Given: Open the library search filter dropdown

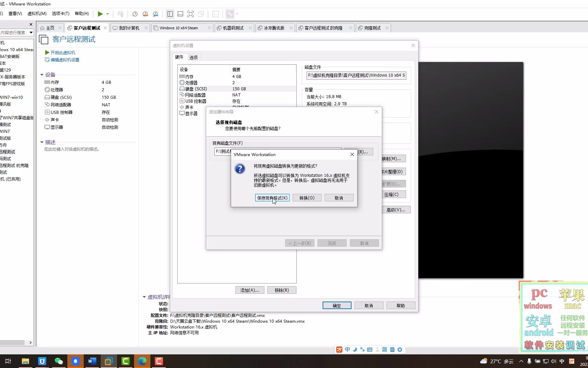Looking at the screenshot, I should tap(31, 33).
